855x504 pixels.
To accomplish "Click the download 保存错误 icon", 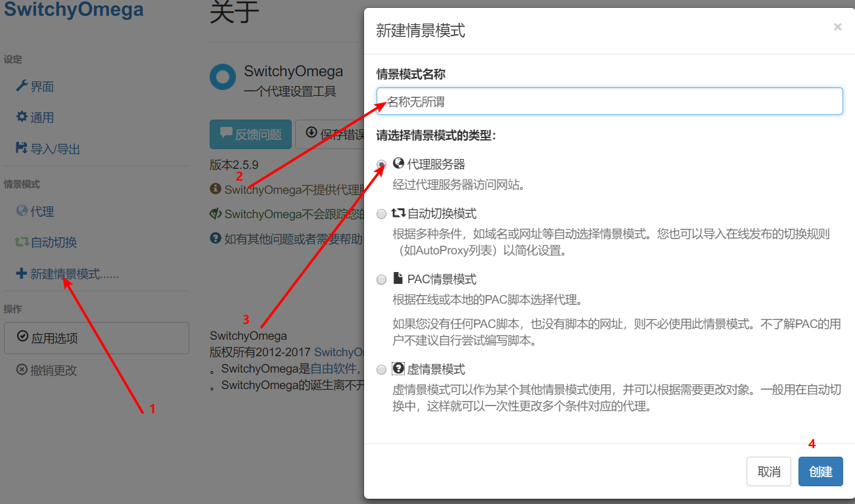I will (312, 133).
